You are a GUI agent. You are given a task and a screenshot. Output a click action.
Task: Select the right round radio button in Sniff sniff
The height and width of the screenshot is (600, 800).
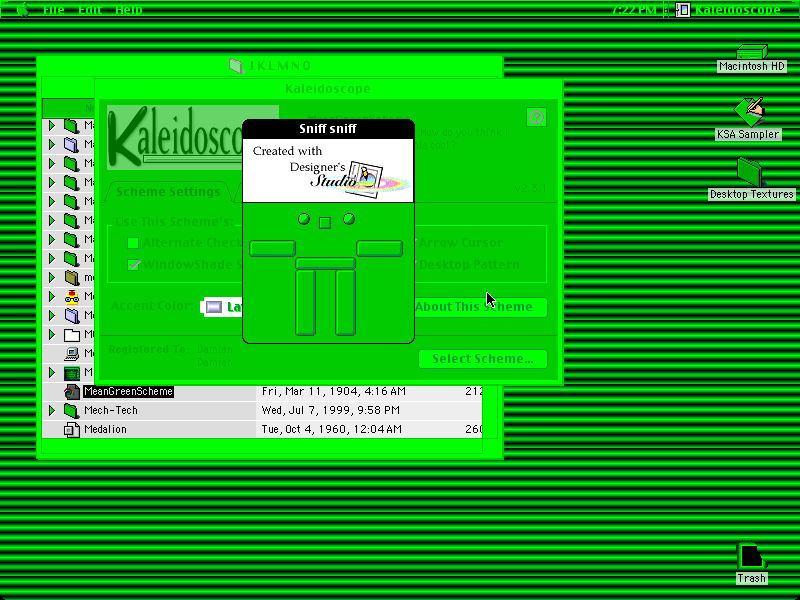349,219
